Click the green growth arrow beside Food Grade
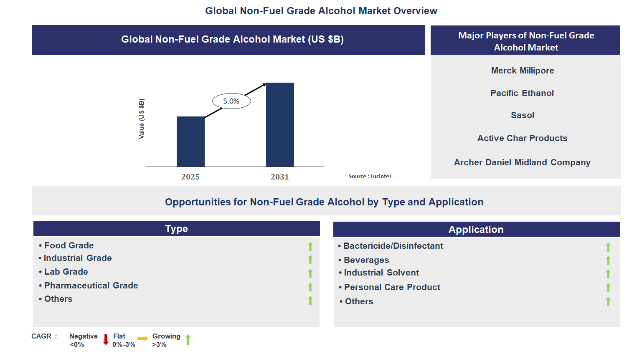Viewport: 642px width, 364px height. pyautogui.click(x=310, y=247)
